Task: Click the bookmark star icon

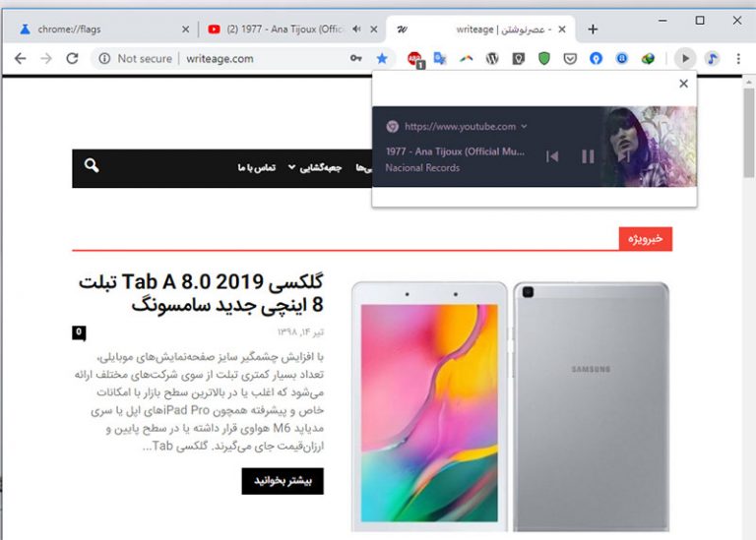Action: pos(382,59)
